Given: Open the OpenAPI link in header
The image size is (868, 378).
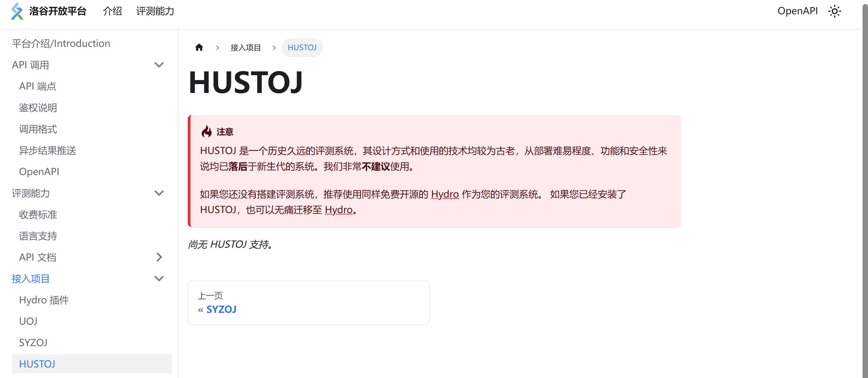Looking at the screenshot, I should pyautogui.click(x=797, y=11).
